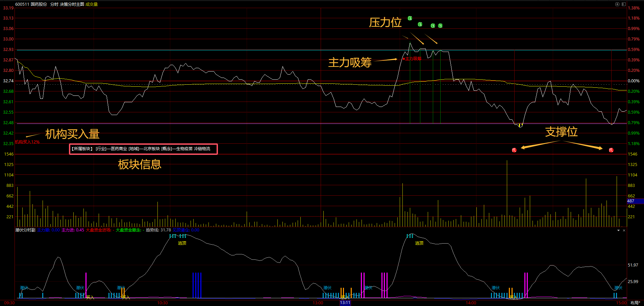
Task: Click the 逃顶 signal label near 13:30
Action: coord(419,243)
